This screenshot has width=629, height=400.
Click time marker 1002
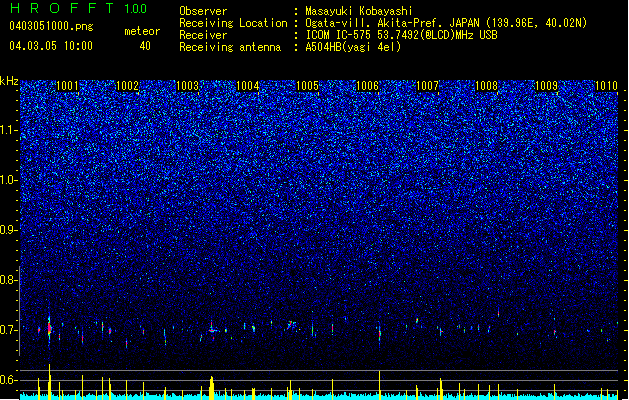point(127,86)
